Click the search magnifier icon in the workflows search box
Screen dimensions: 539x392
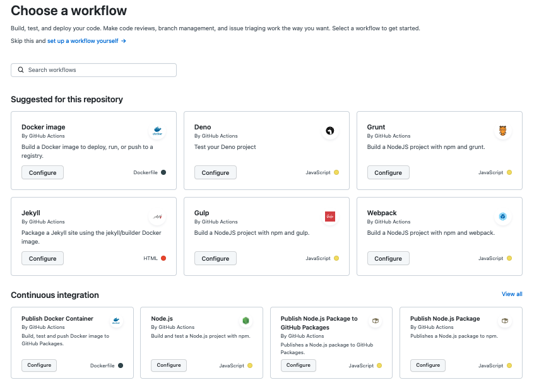point(21,69)
